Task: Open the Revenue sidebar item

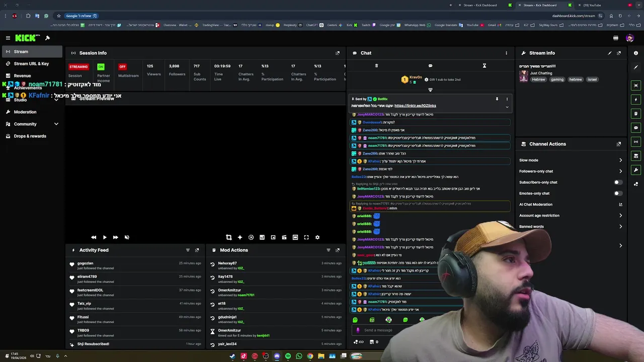Action: pos(31,76)
